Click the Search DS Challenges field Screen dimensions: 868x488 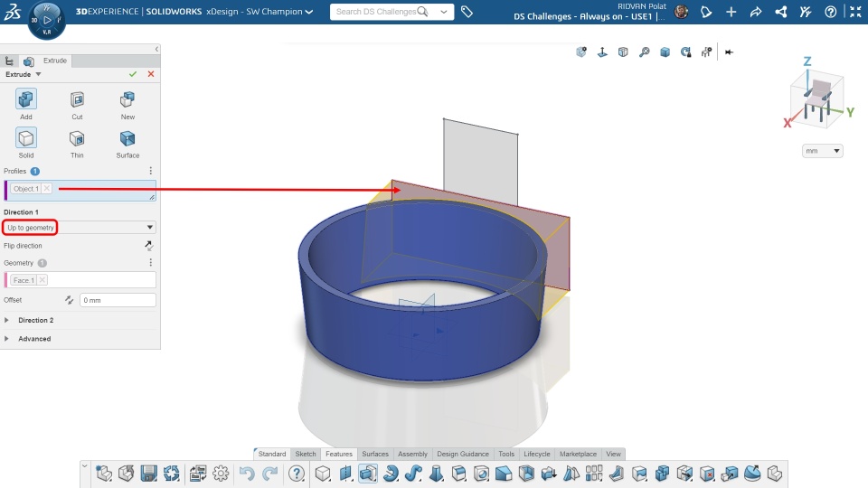tap(376, 12)
